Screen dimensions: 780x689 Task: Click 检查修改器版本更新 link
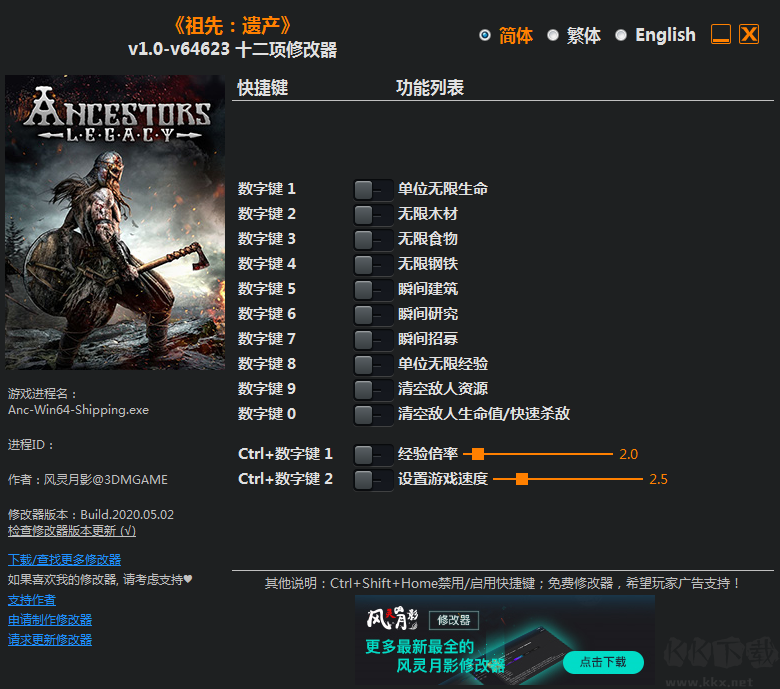pyautogui.click(x=71, y=531)
